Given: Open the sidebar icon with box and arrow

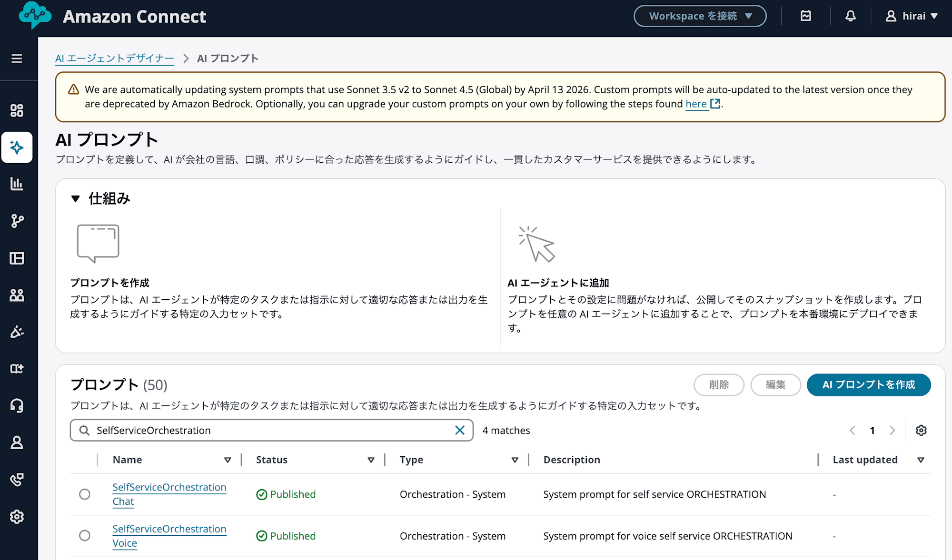Looking at the screenshot, I should [17, 369].
